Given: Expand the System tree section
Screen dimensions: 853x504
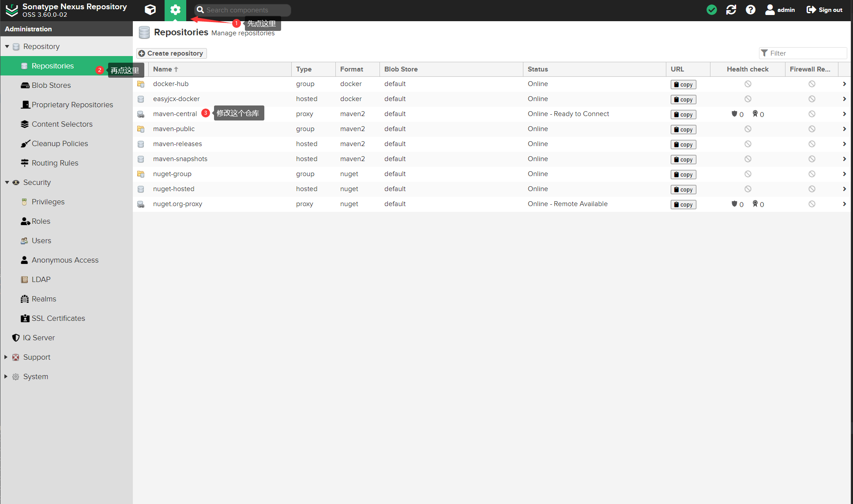Looking at the screenshot, I should [x=6, y=376].
